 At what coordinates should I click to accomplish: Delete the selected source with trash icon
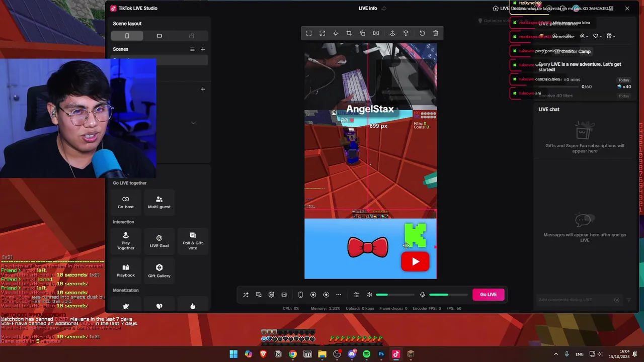[436, 33]
